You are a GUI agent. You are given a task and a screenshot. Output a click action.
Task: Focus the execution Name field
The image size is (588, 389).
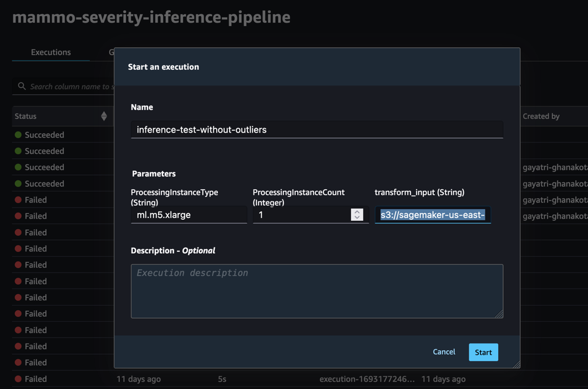coord(317,130)
